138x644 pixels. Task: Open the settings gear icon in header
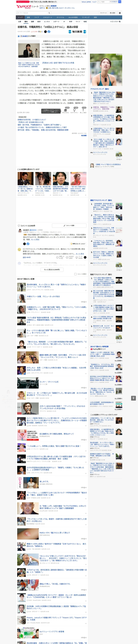click(x=120, y=13)
